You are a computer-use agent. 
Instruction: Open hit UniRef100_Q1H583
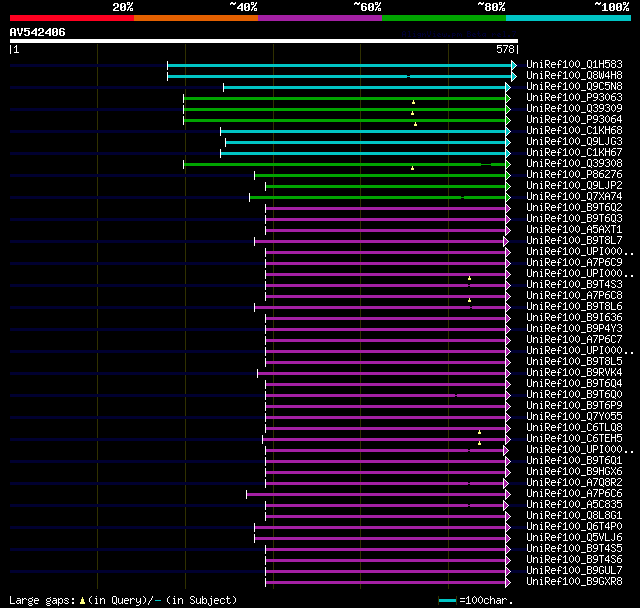(x=574, y=64)
